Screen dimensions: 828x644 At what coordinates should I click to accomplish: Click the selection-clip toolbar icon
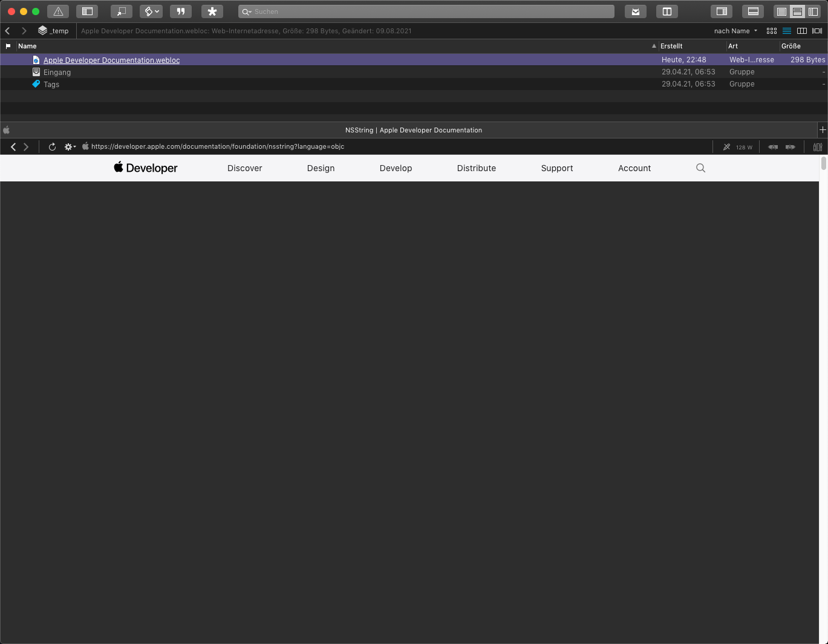coord(122,11)
